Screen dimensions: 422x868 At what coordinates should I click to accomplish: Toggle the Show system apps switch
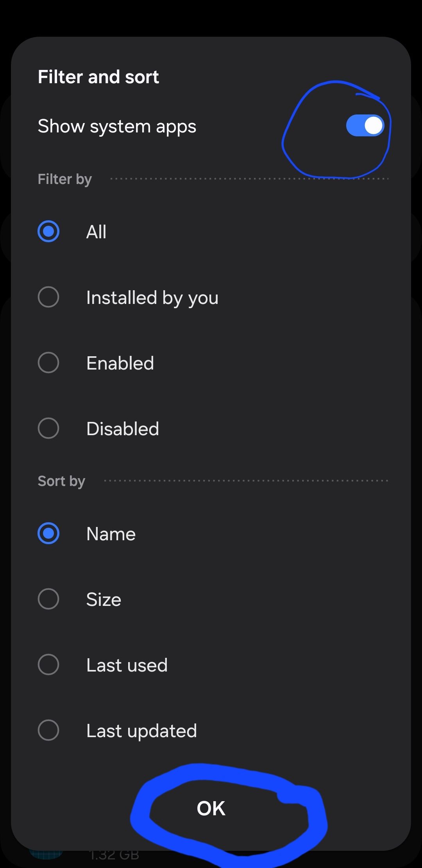365,126
